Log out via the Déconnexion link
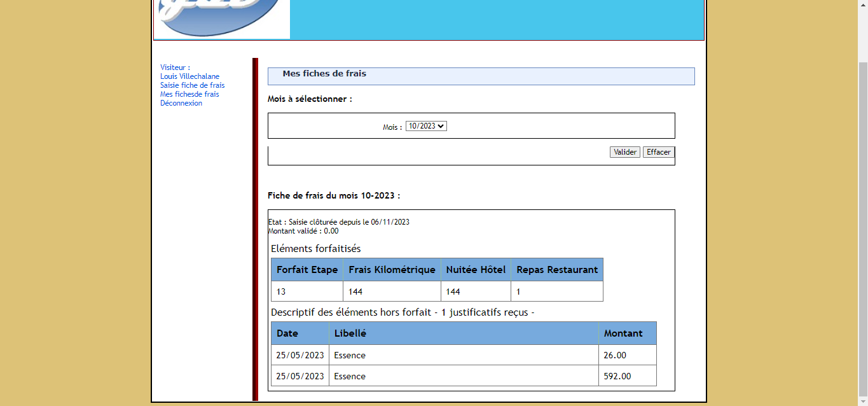Viewport: 868px width, 406px height. [x=181, y=103]
